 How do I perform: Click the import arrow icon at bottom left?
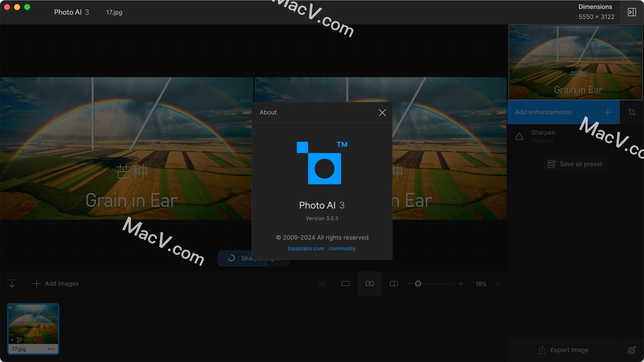point(12,284)
